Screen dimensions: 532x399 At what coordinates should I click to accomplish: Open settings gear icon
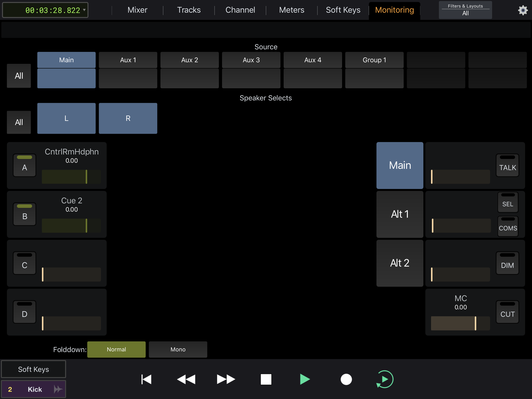pyautogui.click(x=523, y=10)
